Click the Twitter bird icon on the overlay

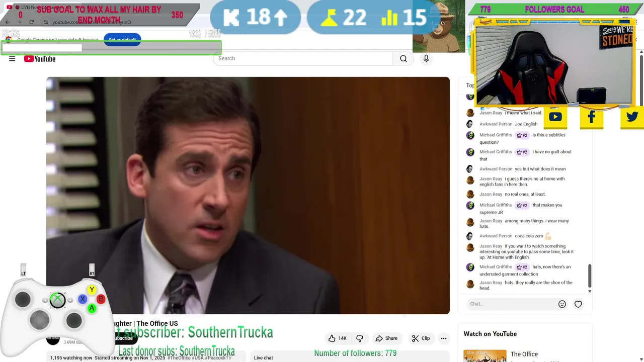pos(632,117)
